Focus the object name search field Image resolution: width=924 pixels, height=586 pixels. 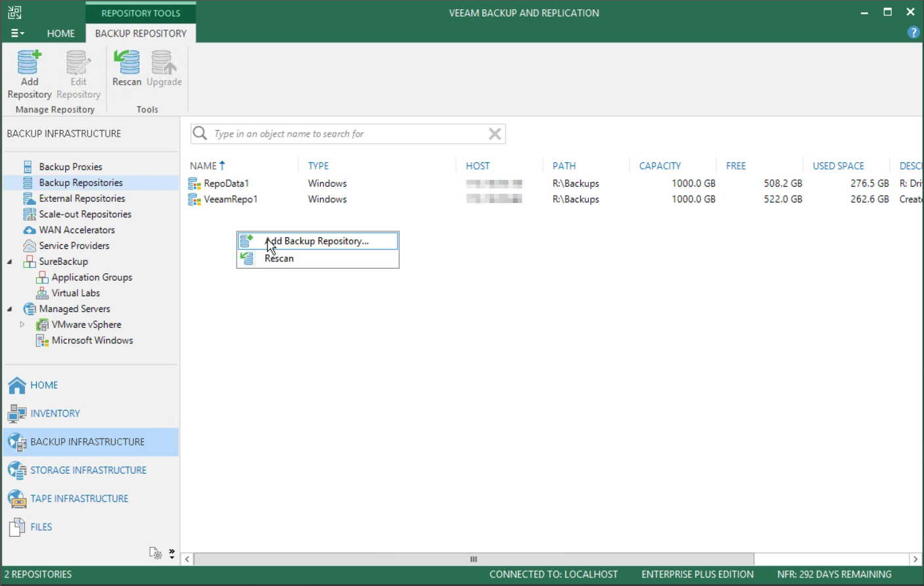348,134
